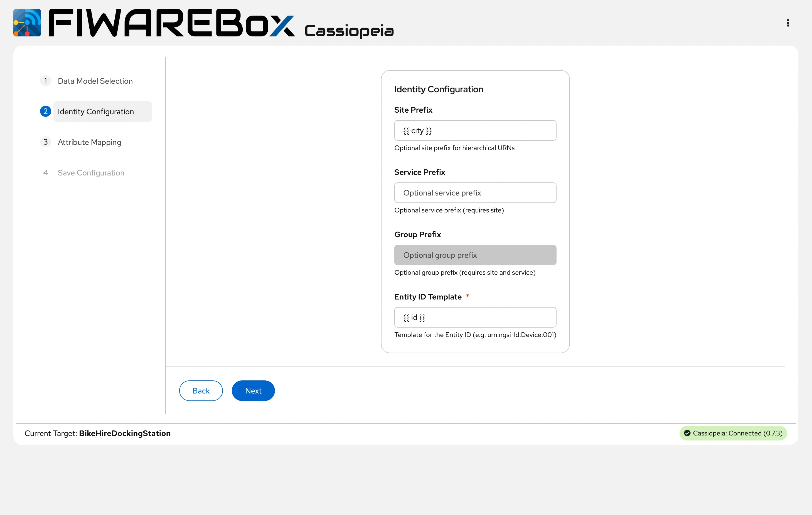Click the step 1 number circle

pos(46,81)
